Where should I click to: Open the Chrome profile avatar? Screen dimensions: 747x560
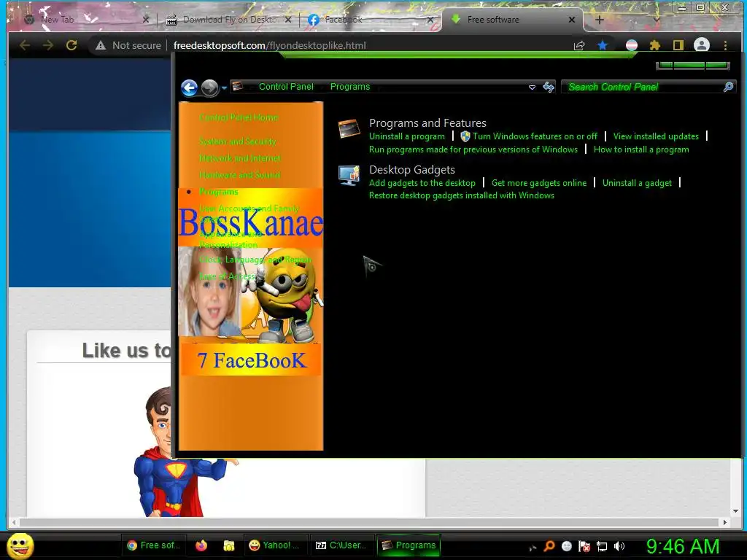coord(702,45)
